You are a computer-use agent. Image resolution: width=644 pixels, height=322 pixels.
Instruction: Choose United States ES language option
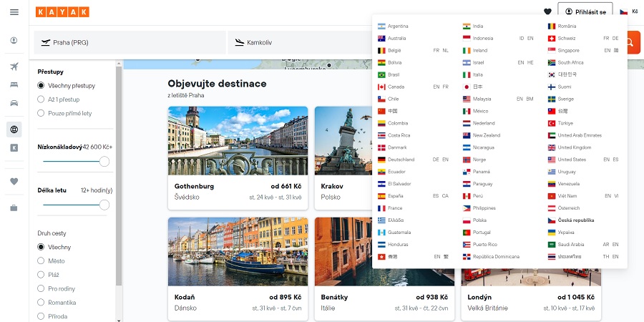click(615, 160)
